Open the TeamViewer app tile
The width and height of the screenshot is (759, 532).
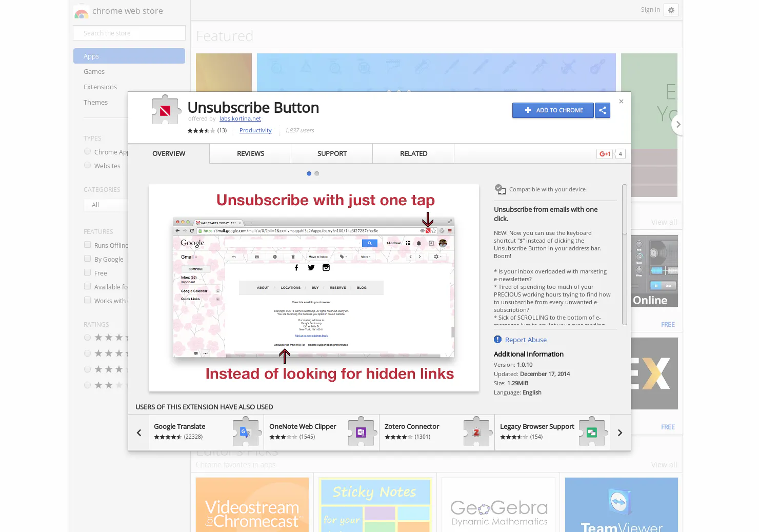(622, 505)
